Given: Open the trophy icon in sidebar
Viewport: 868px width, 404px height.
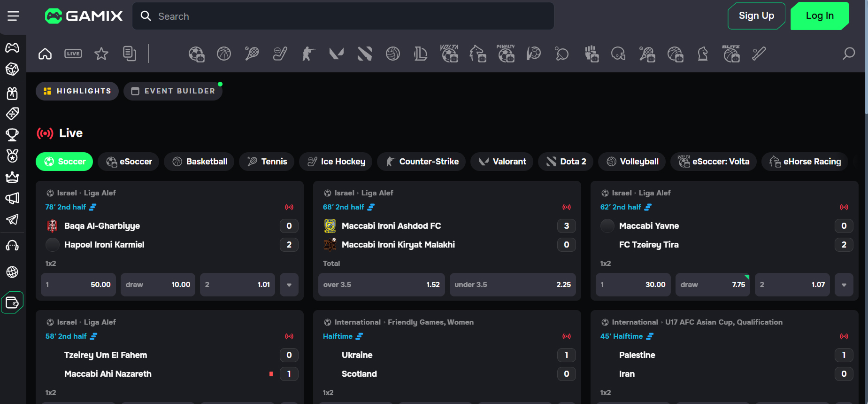Looking at the screenshot, I should point(12,135).
